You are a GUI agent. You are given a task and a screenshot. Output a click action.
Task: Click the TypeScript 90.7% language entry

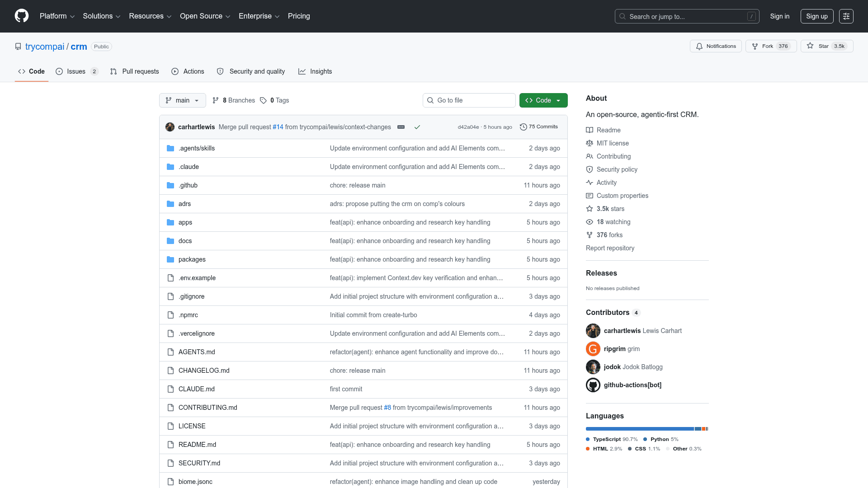click(x=612, y=439)
